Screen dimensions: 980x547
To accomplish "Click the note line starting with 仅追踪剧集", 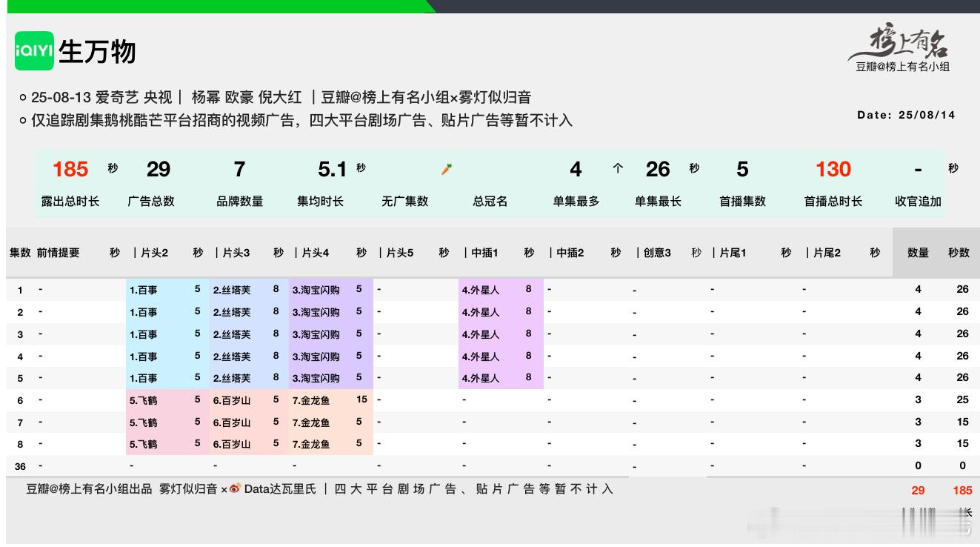I will 301,120.
